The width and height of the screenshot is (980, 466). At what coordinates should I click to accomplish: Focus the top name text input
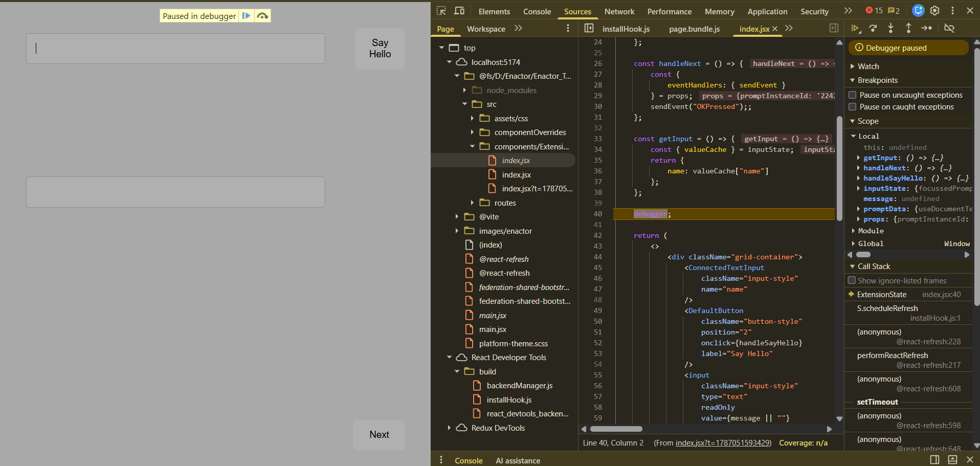pos(175,49)
